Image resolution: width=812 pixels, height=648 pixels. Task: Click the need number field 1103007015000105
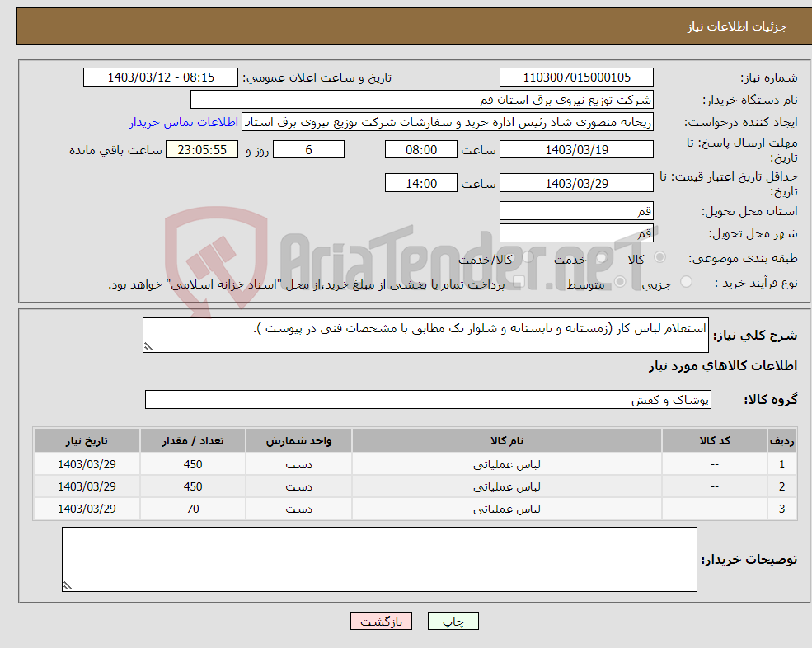point(576,77)
